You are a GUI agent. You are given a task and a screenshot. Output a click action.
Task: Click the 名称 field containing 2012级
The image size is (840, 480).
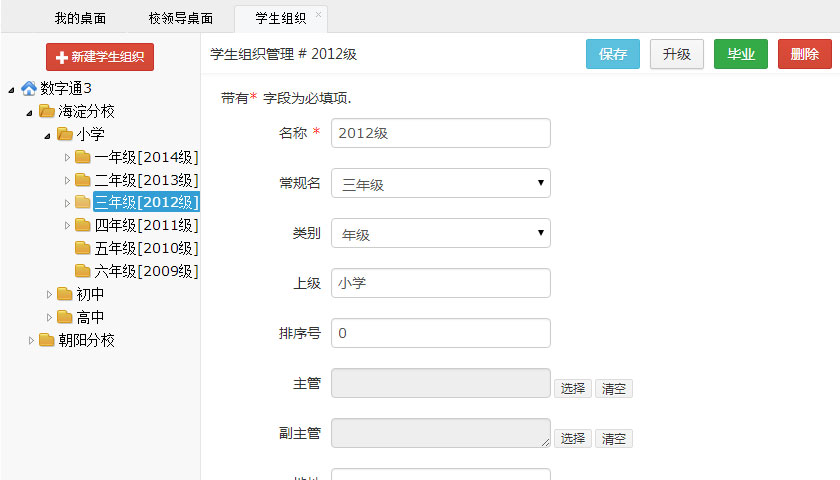point(440,133)
